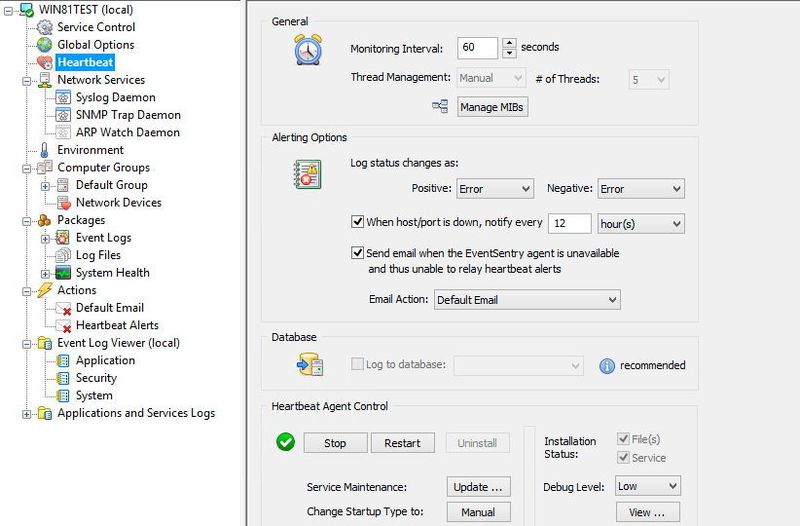Select the Global Options tree item
This screenshot has width=800, height=526.
(95, 45)
